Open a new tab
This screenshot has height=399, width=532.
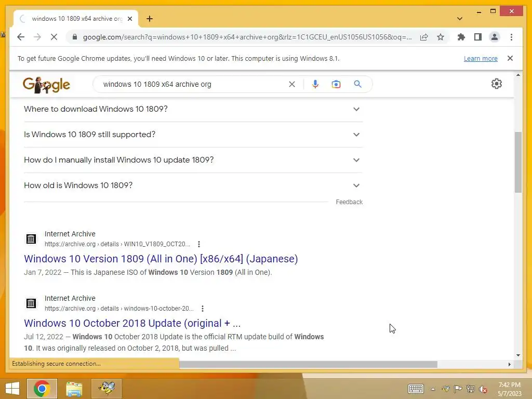150,19
